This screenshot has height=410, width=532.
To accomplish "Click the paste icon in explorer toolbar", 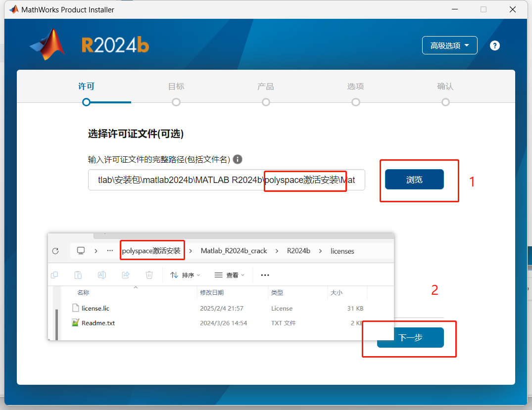I will coord(78,275).
